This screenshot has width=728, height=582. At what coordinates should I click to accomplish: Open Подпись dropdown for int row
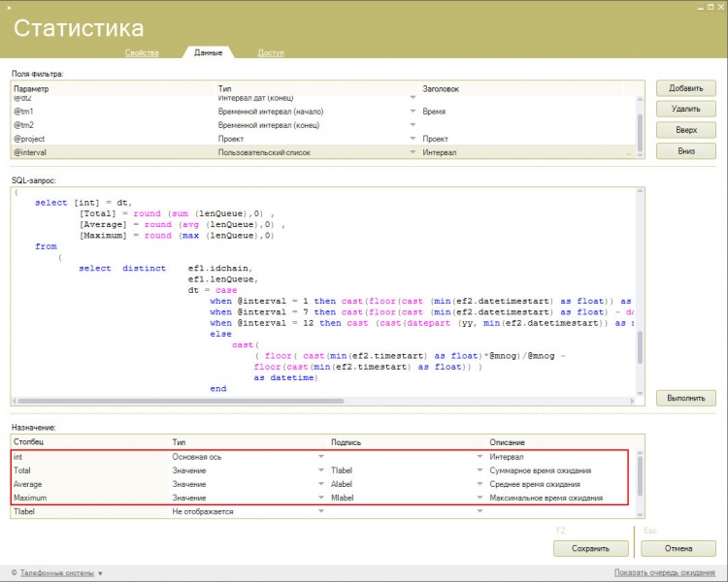[x=480, y=457]
